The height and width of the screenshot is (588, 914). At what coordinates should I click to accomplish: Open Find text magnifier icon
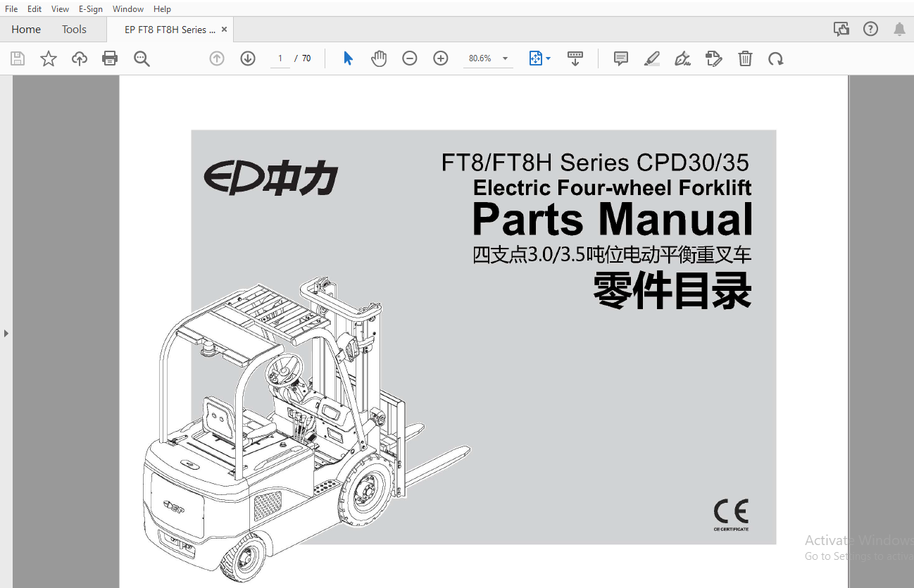pyautogui.click(x=142, y=58)
